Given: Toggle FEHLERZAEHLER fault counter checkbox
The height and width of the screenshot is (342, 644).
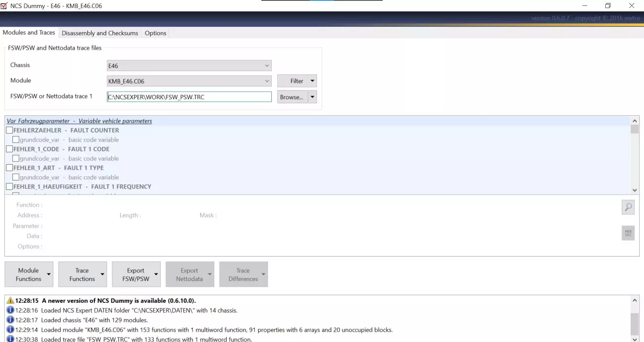Looking at the screenshot, I should (9, 130).
